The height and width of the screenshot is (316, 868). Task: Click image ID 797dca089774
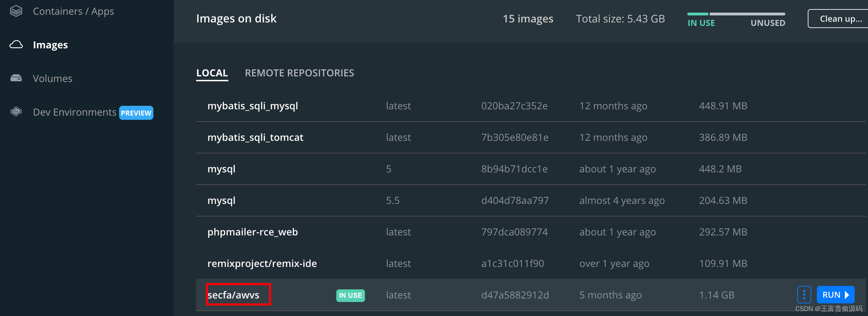[514, 232]
